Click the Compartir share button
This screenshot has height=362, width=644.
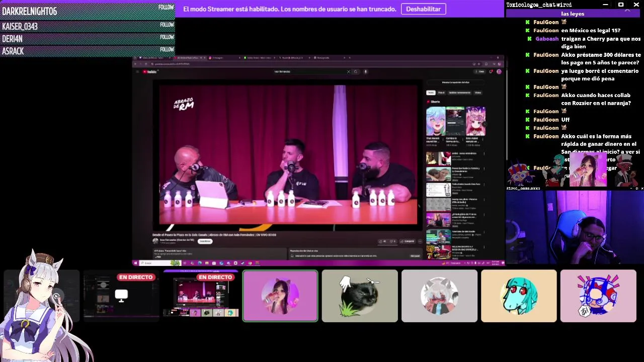coord(408,241)
